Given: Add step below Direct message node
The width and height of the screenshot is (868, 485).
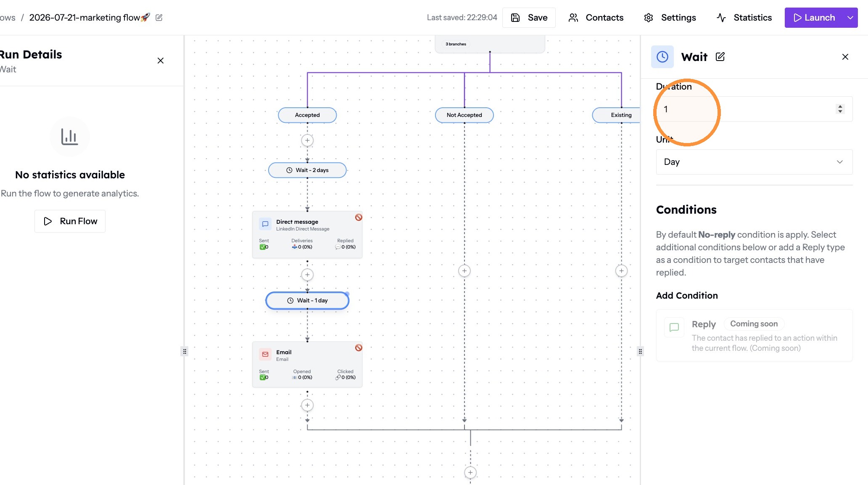Looking at the screenshot, I should (307, 275).
